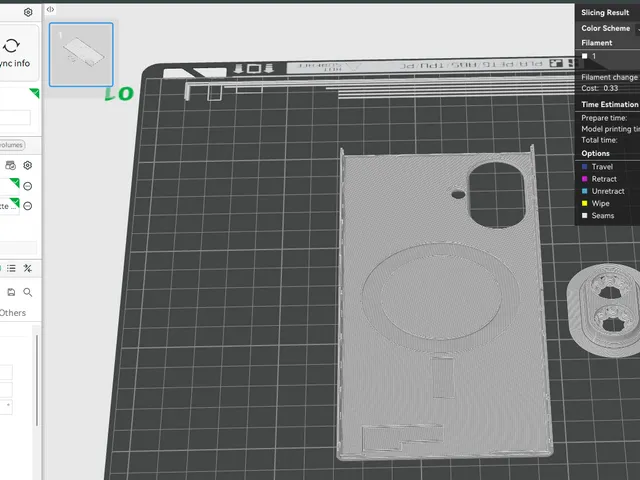Click the green modified-flag at printer preset
Image resolution: width=640 pixels, height=480 pixels.
tap(35, 93)
